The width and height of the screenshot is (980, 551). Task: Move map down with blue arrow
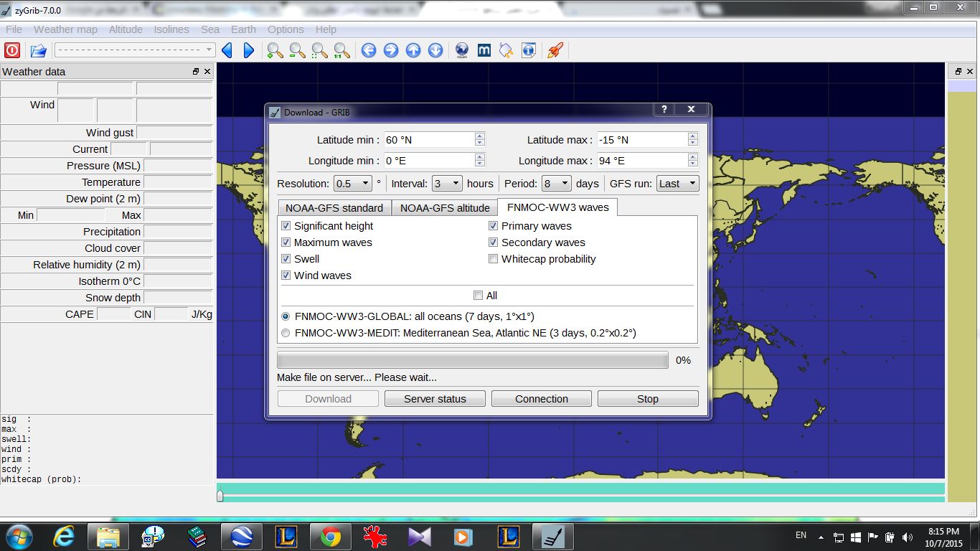coord(435,50)
